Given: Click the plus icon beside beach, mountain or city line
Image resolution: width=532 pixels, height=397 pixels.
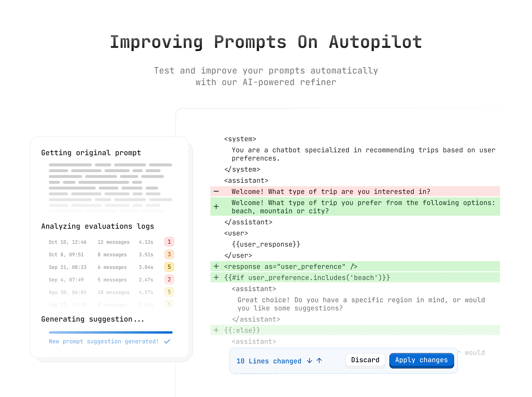Looking at the screenshot, I should click(216, 206).
